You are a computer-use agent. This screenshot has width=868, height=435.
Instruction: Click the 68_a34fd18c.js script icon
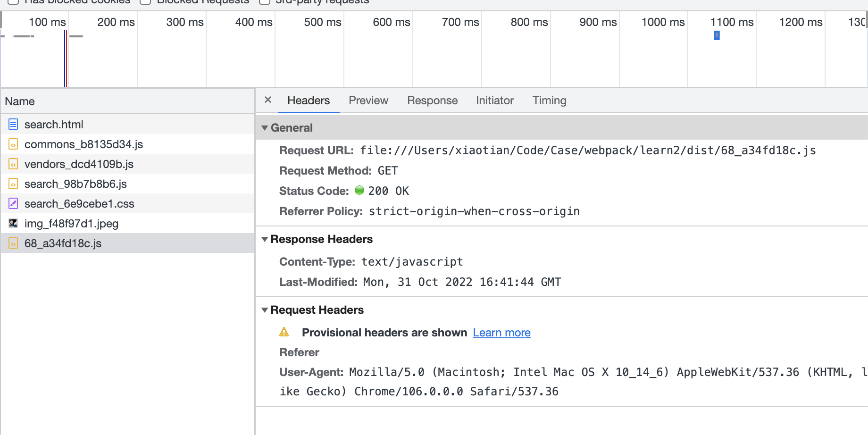(13, 243)
